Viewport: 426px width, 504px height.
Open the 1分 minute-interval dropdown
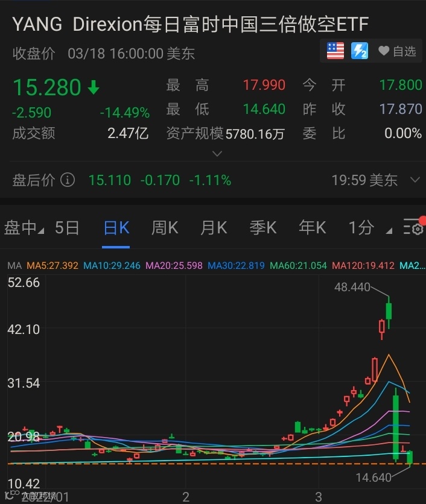[x=370, y=228]
